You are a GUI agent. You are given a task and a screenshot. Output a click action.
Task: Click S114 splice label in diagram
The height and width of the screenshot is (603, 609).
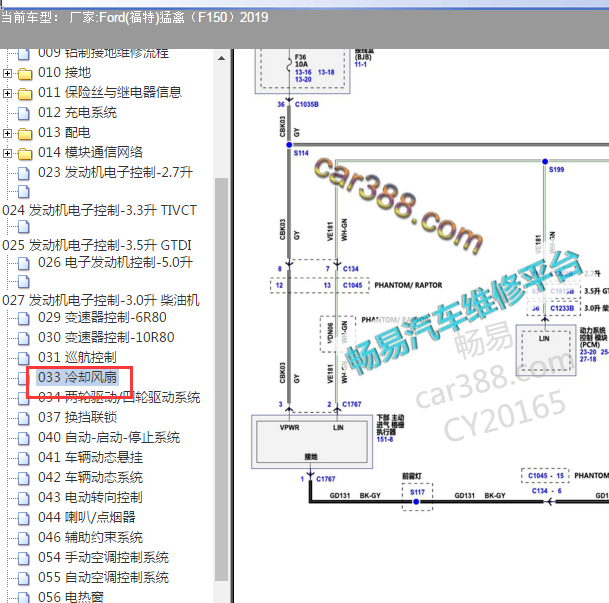click(x=301, y=153)
